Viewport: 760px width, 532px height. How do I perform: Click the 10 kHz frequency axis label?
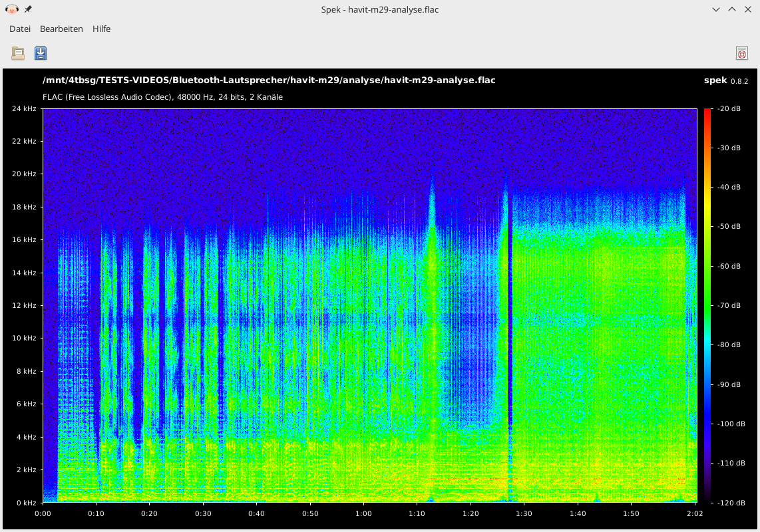[x=24, y=338]
